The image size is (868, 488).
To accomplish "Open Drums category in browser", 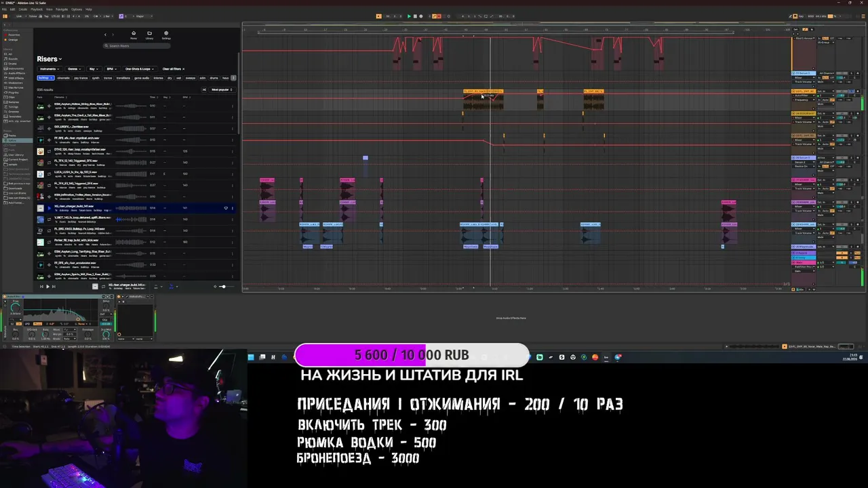I will 14,64.
